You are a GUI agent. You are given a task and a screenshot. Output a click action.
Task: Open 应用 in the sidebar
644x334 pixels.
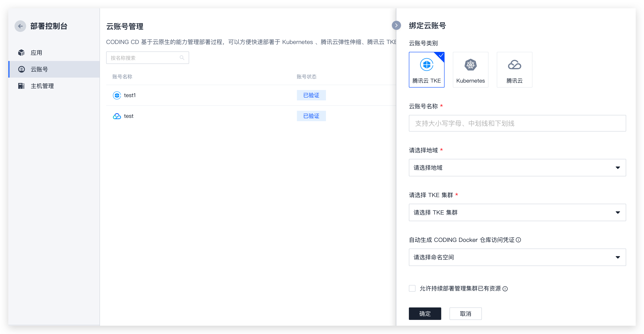pyautogui.click(x=54, y=52)
